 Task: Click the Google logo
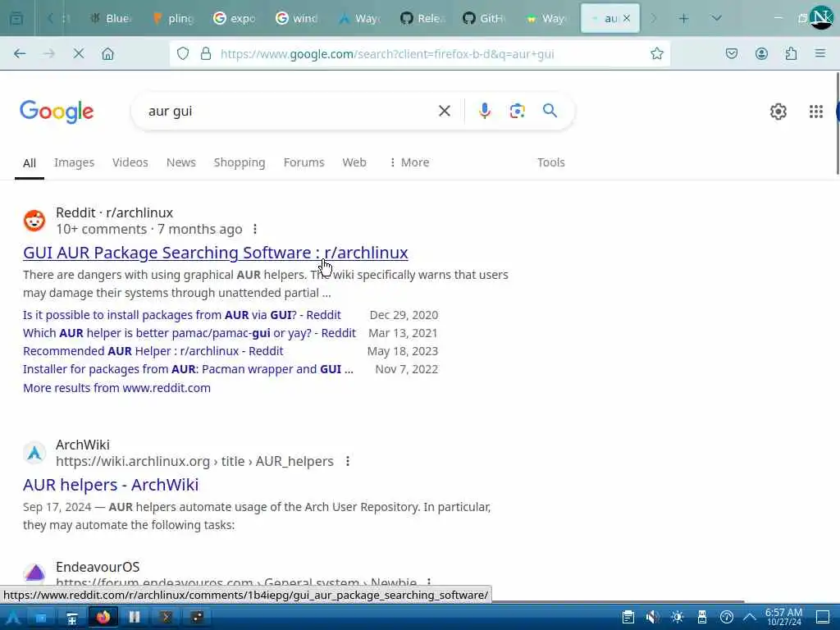tap(57, 112)
